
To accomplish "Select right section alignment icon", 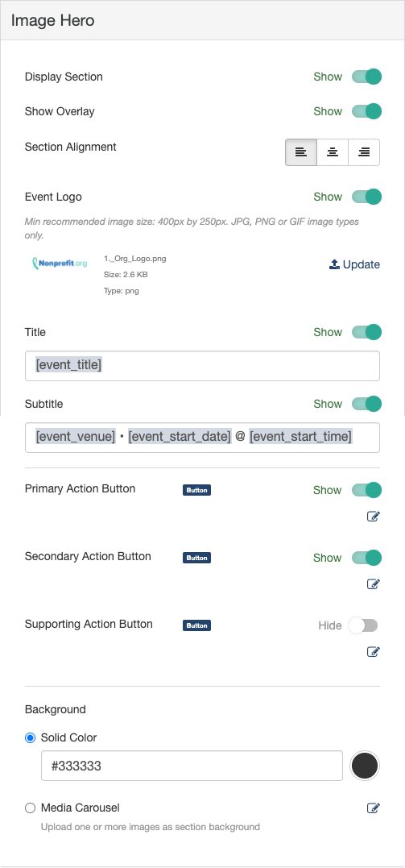I will click(364, 152).
